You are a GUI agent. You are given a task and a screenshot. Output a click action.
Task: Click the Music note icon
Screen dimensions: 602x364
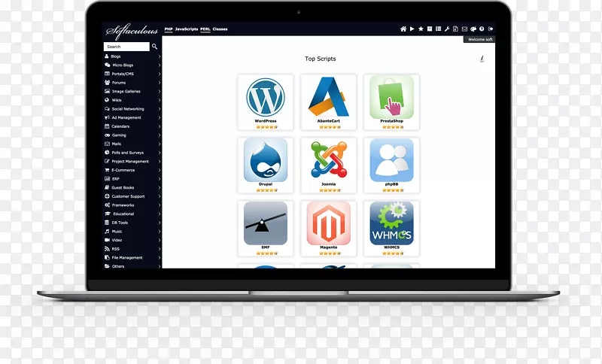pos(107,232)
